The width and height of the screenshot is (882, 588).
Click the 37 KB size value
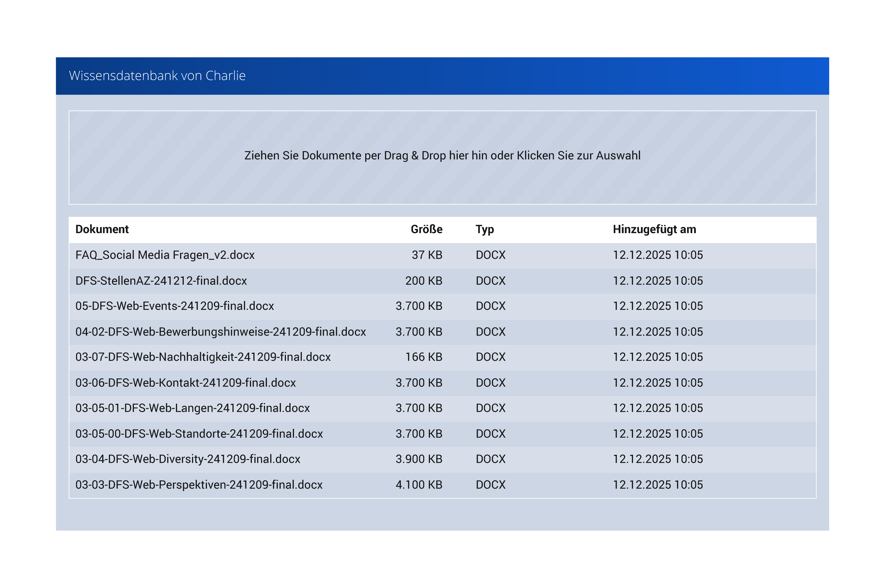(427, 255)
